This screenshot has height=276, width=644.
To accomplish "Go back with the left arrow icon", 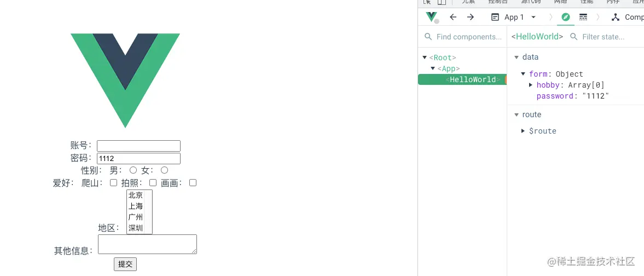I will (453, 17).
